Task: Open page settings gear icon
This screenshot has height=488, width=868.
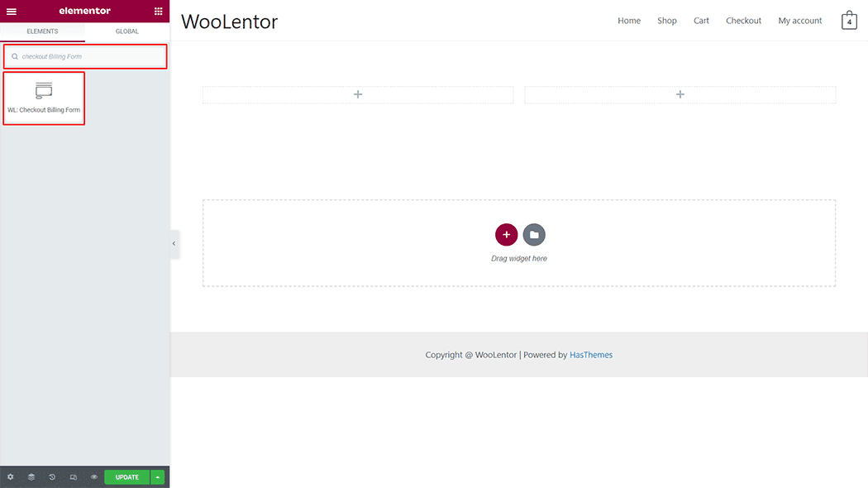Action: pos(11,477)
